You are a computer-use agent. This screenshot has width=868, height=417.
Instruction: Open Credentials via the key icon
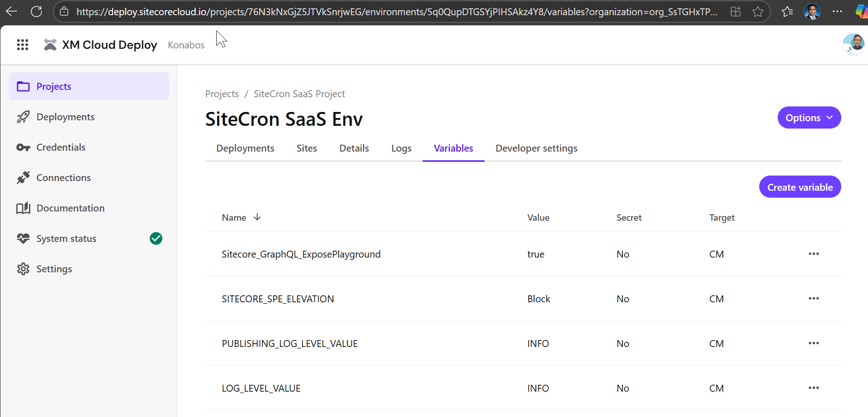23,147
